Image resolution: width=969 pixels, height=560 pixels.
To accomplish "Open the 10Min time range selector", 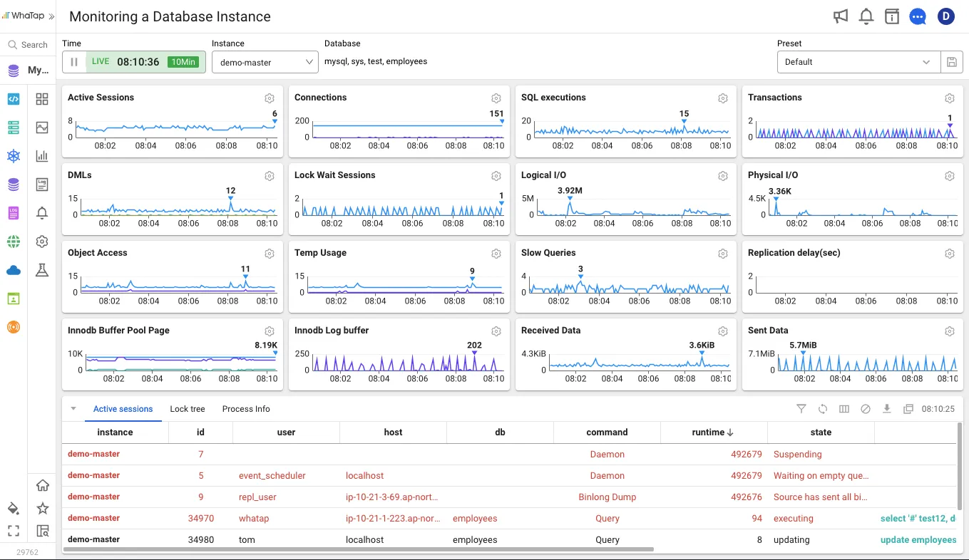I will (x=183, y=62).
